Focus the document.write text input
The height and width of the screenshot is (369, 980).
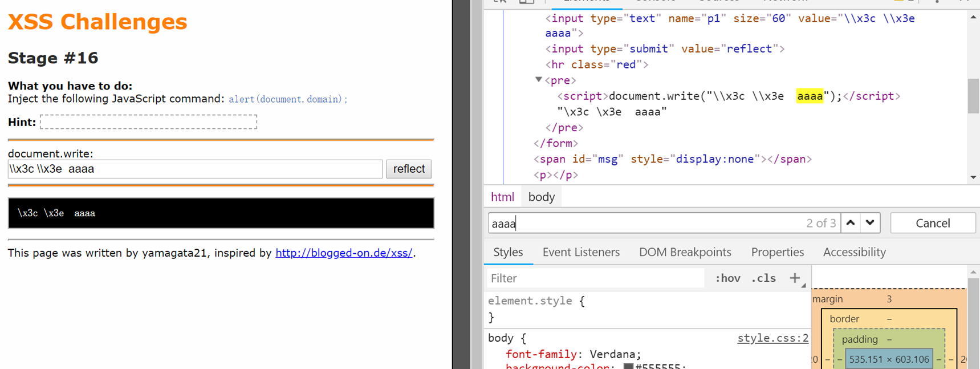(195, 169)
